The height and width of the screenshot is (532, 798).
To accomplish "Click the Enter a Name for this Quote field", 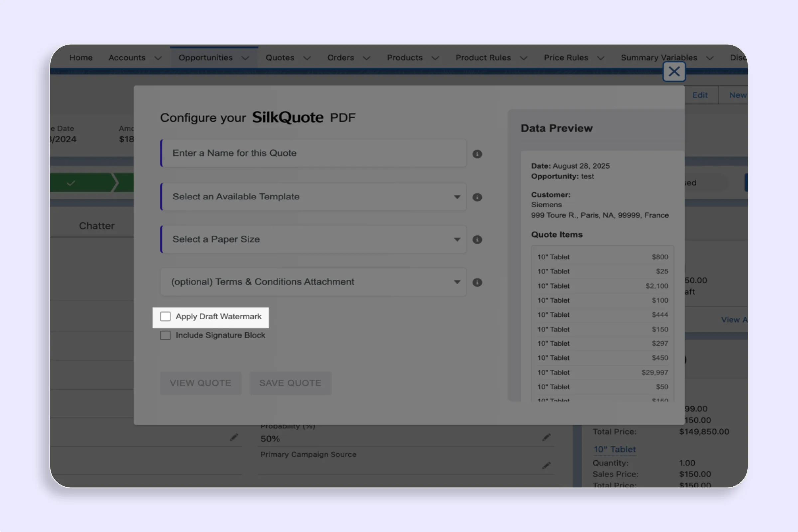I will tap(314, 153).
